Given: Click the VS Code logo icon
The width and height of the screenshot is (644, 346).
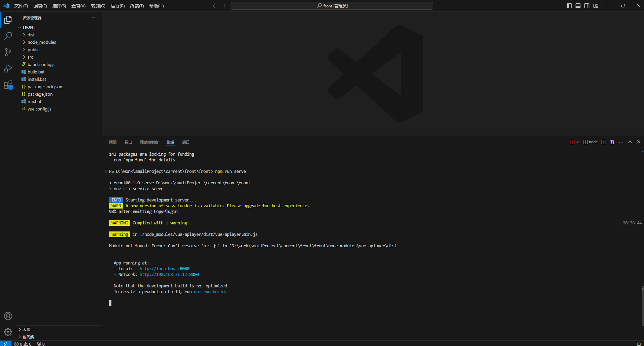Looking at the screenshot, I should (6, 6).
